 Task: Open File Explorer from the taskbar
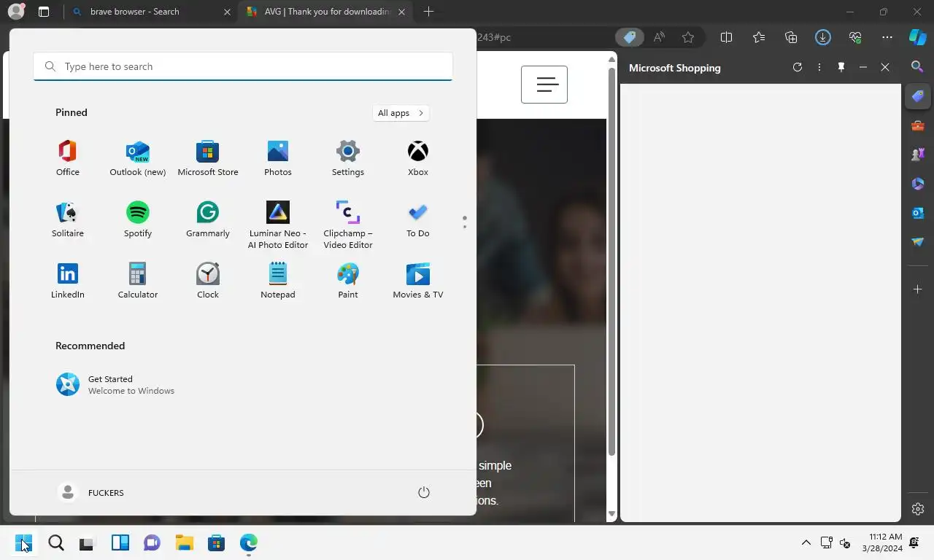click(184, 542)
